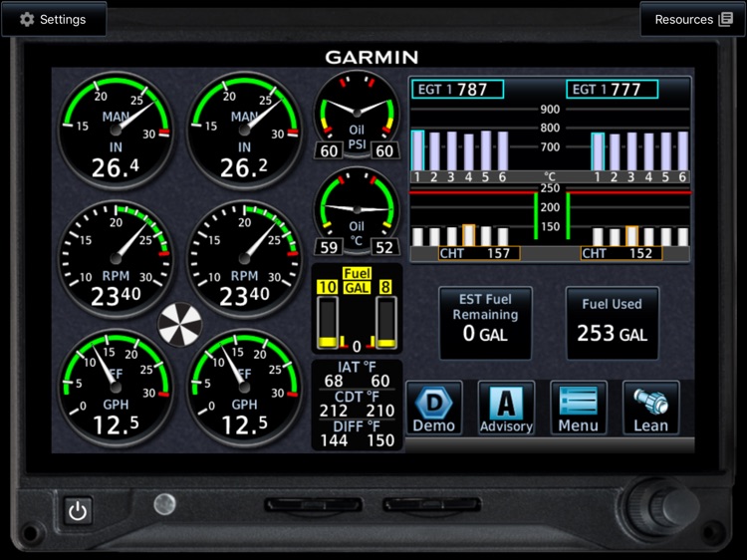The image size is (747, 560).
Task: Select the left fuel flow GPH gauge
Action: click(x=116, y=388)
